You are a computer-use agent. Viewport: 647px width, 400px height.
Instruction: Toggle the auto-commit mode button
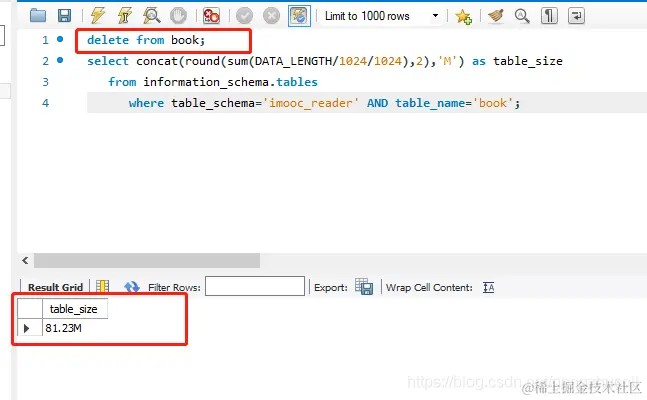(299, 16)
